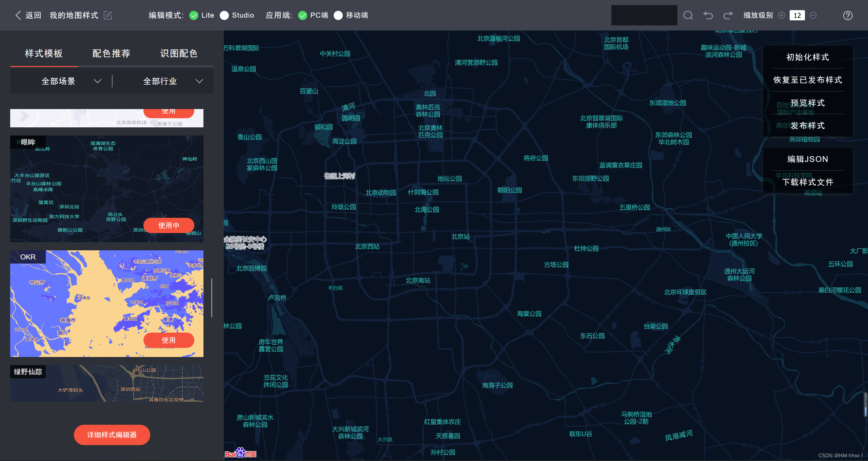Choose 预览样式 menu entry
Viewport: 868px width, 461px height.
coord(808,103)
